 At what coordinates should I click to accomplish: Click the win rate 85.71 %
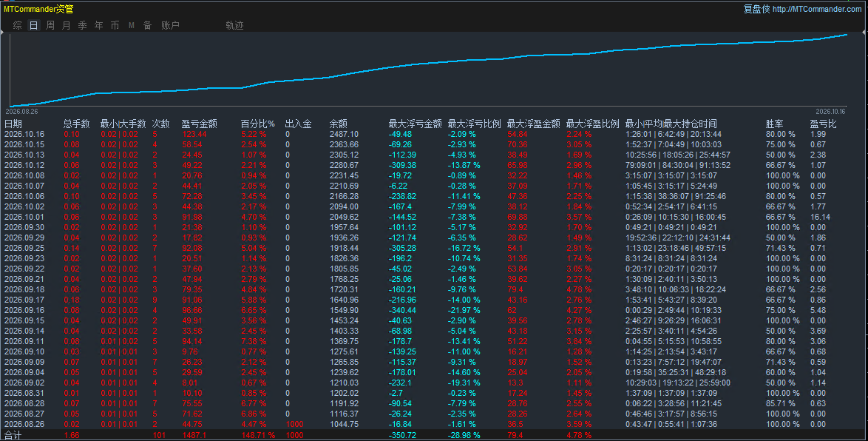pos(781,403)
